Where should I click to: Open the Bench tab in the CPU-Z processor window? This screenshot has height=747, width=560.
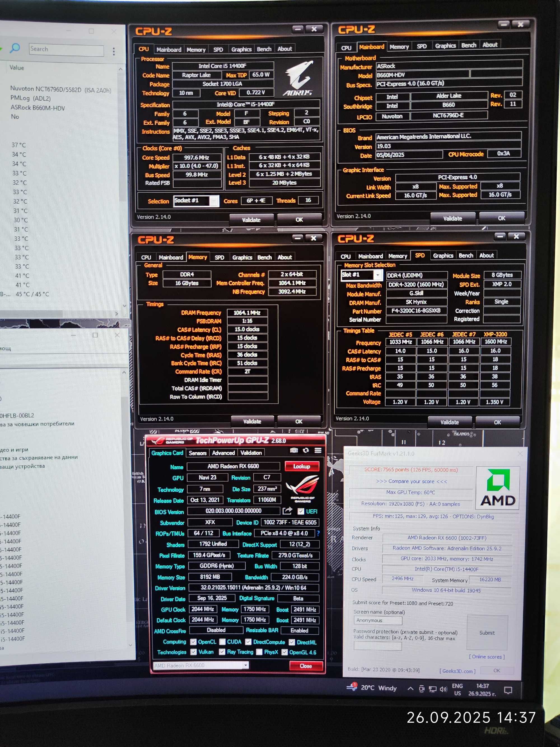264,49
